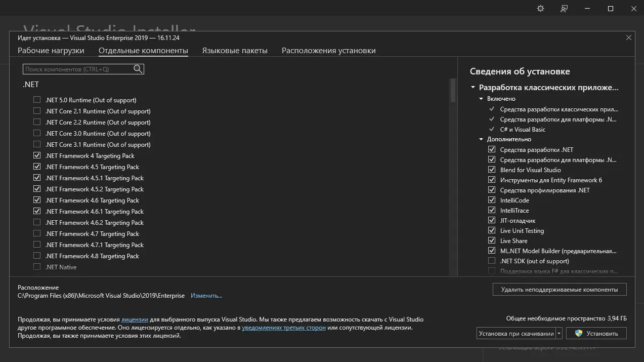
Task: Open the Языковые пакеты tab
Action: 235,51
